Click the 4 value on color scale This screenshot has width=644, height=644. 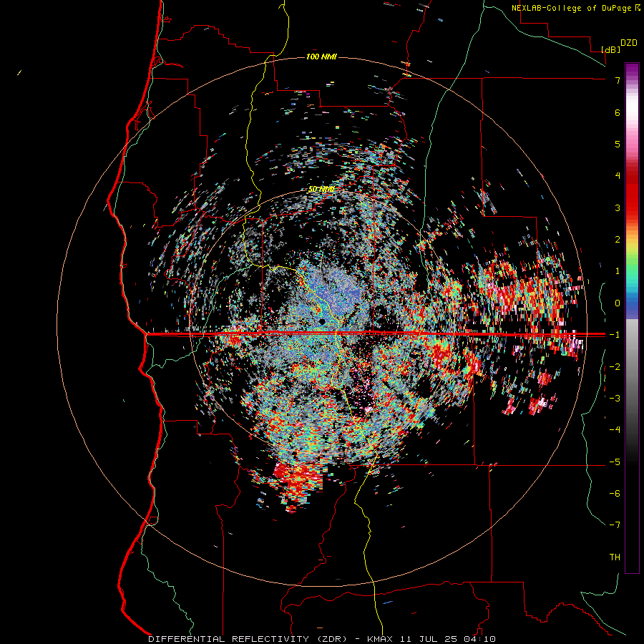(618, 176)
